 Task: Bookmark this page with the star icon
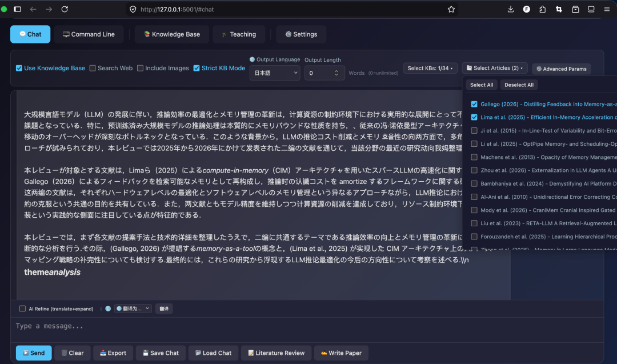(451, 9)
